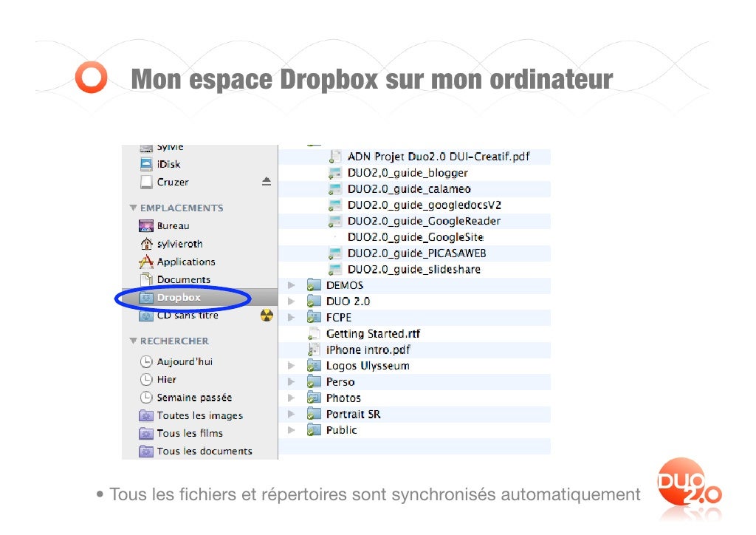Expand the Portrait SR folder triangle
Viewport: 756px width, 535px height.
pos(291,414)
